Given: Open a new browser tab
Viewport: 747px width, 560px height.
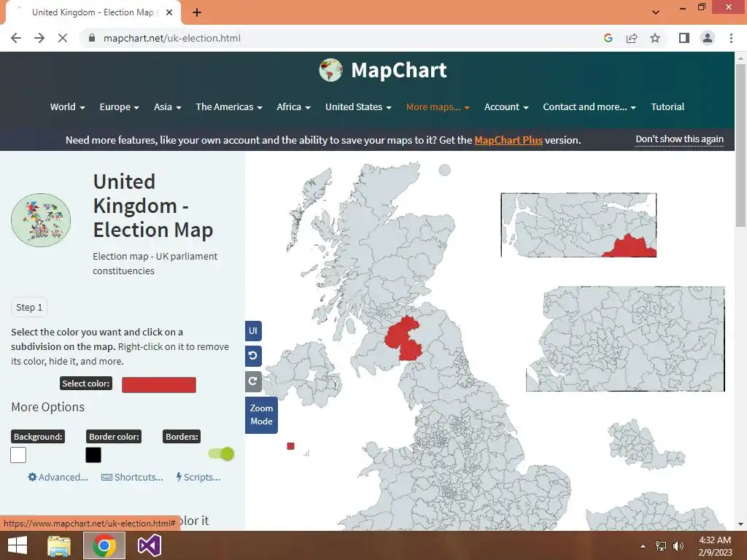Looking at the screenshot, I should 197,12.
